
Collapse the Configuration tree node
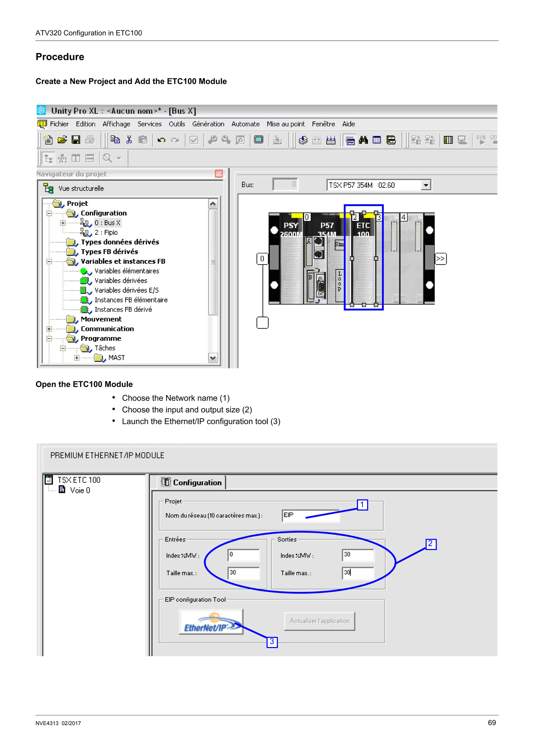point(49,213)
